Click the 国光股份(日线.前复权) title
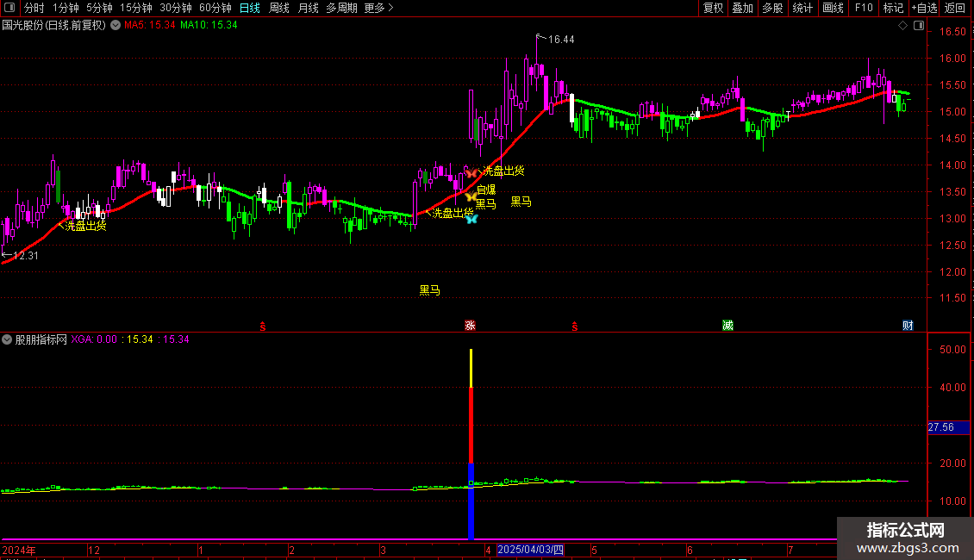This screenshot has height=560, width=974. tap(54, 25)
